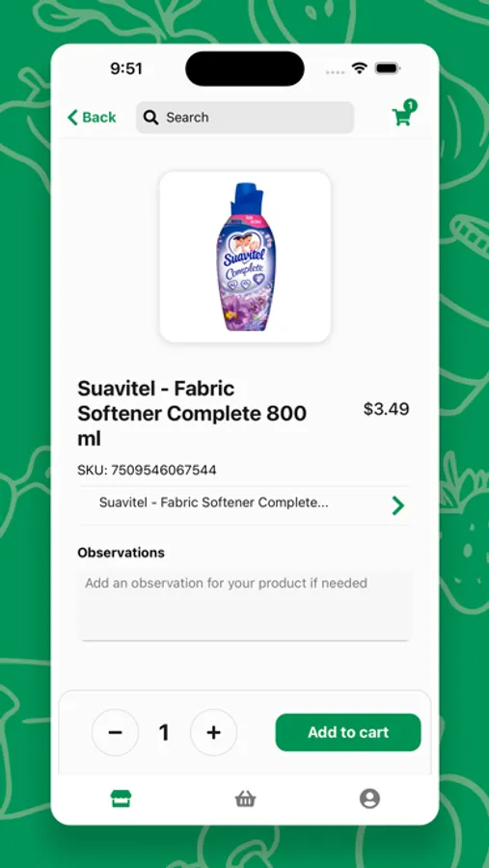Click the back chevron arrow icon
Screen dimensions: 489x868
[72, 118]
